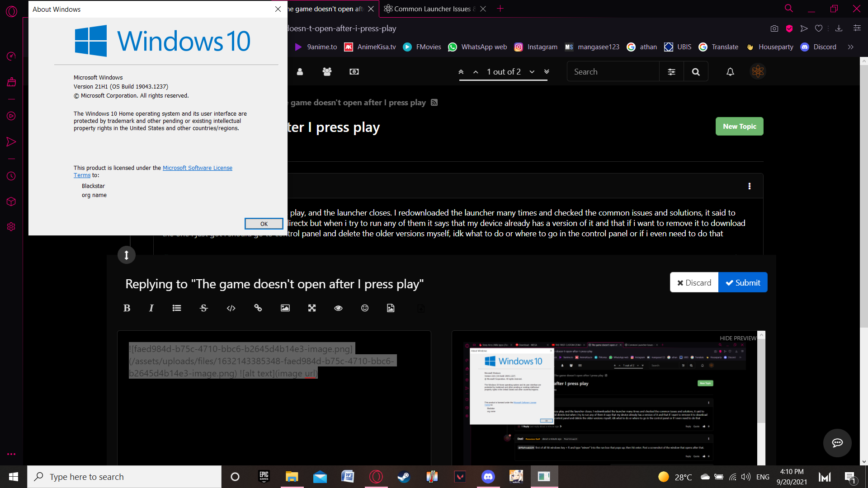The width and height of the screenshot is (868, 488).
Task: Click the Code block formatting icon
Action: click(231, 308)
